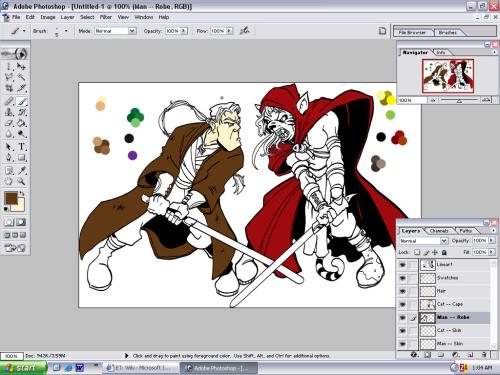500x375 pixels.
Task: Open the foreground color picker swatch
Action: 11,198
